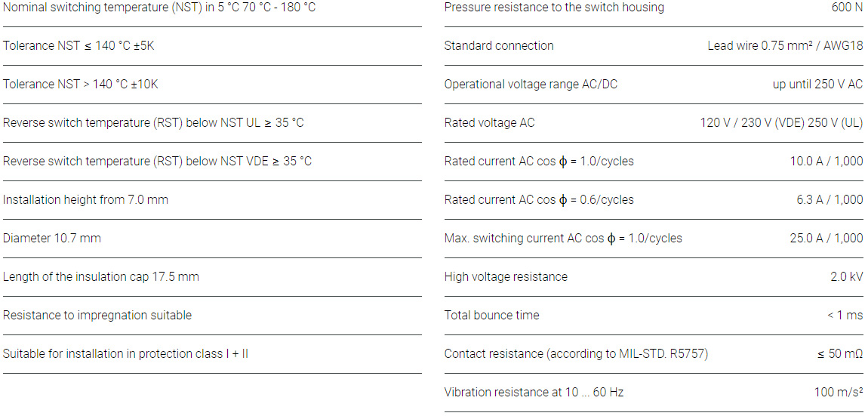Click the Tolerance NST ≤ 140 °C ±5K row

(x=79, y=46)
